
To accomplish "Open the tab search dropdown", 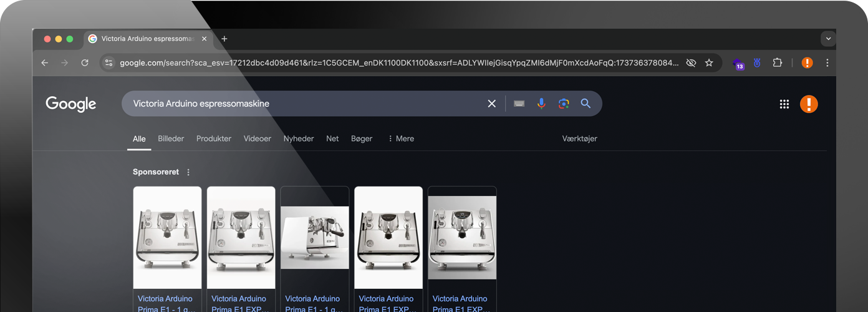I will [828, 39].
